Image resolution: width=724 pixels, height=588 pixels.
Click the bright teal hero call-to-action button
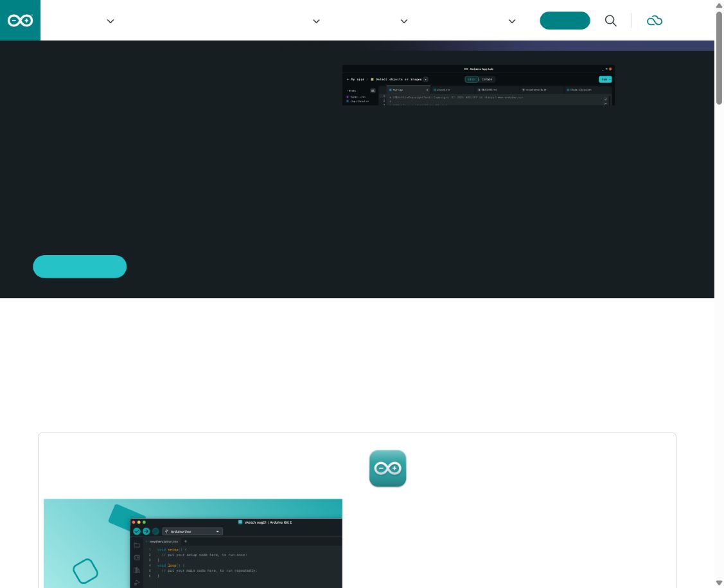[x=80, y=267]
